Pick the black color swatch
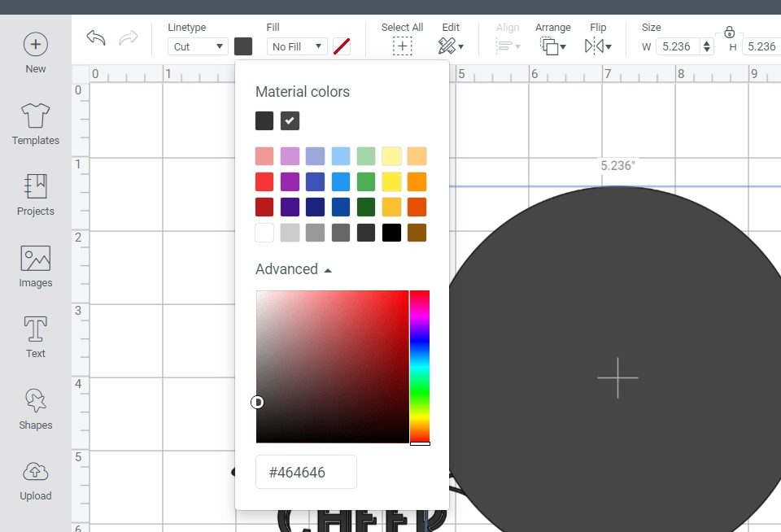This screenshot has width=781, height=532. tap(391, 233)
